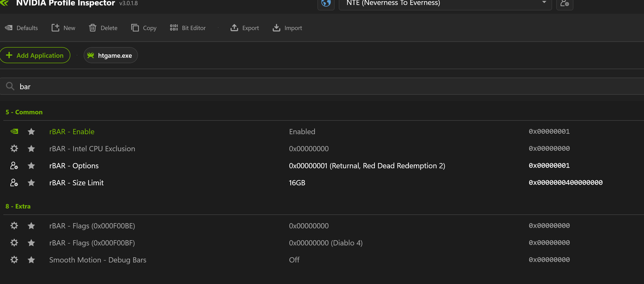Click the user settings icon right of profile dropdown
The image size is (644, 284).
[564, 3]
